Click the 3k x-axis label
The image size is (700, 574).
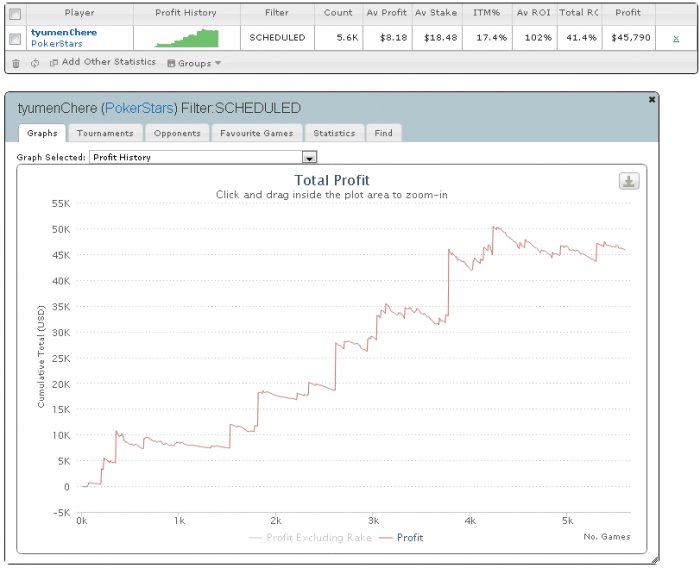[x=373, y=521]
